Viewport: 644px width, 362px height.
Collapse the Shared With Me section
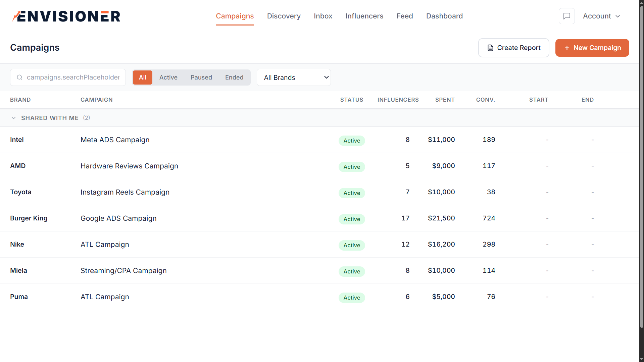point(13,118)
